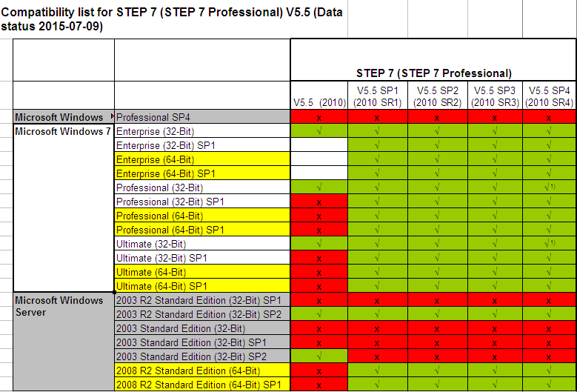This screenshot has height=392, width=577.
Task: Select red x under V5.5 SP1 for 2003 Standard (32-Bit) SP1
Action: (x=378, y=342)
